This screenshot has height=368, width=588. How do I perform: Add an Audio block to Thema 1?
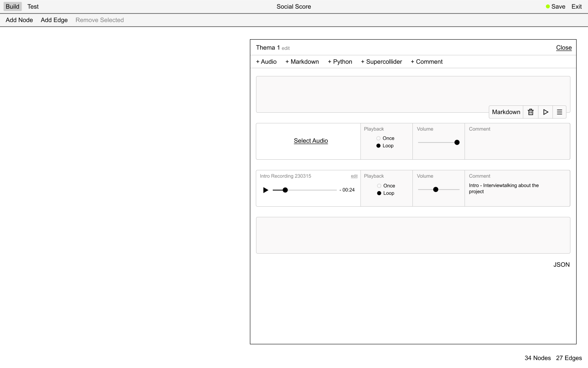click(x=266, y=62)
